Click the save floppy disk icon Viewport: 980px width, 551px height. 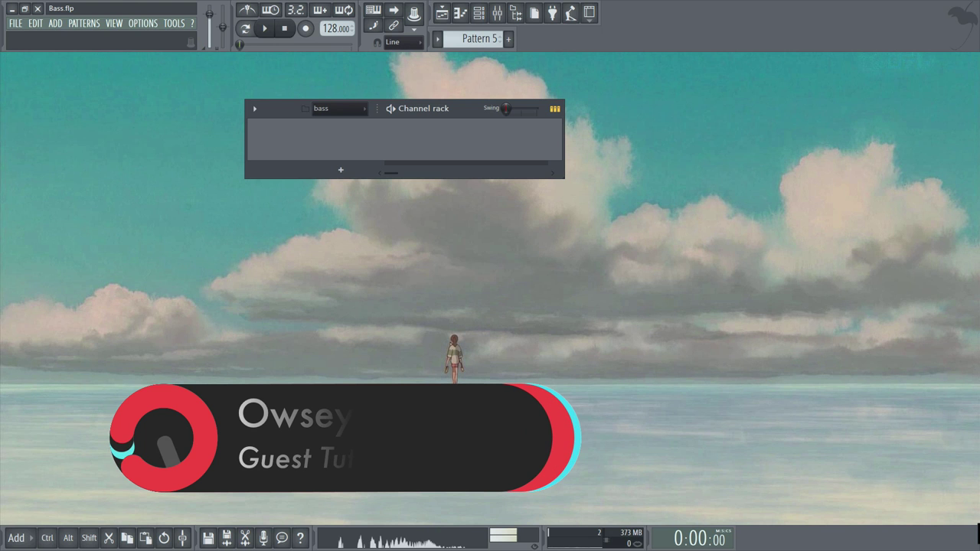208,538
